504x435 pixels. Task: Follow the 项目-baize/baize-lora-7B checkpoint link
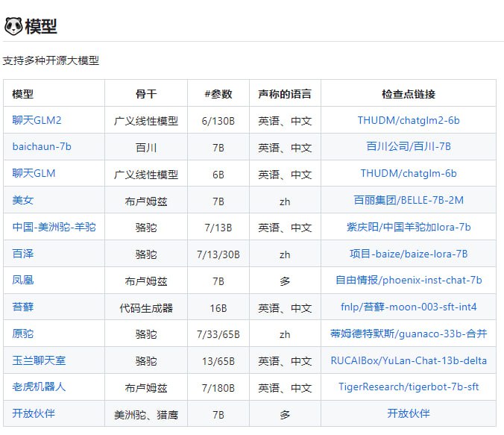point(409,254)
